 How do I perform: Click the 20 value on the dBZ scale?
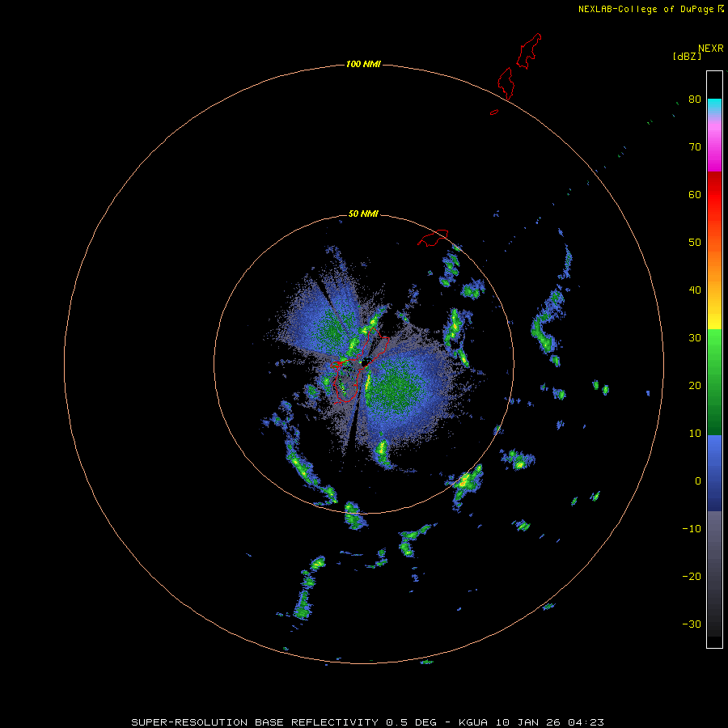pos(695,386)
